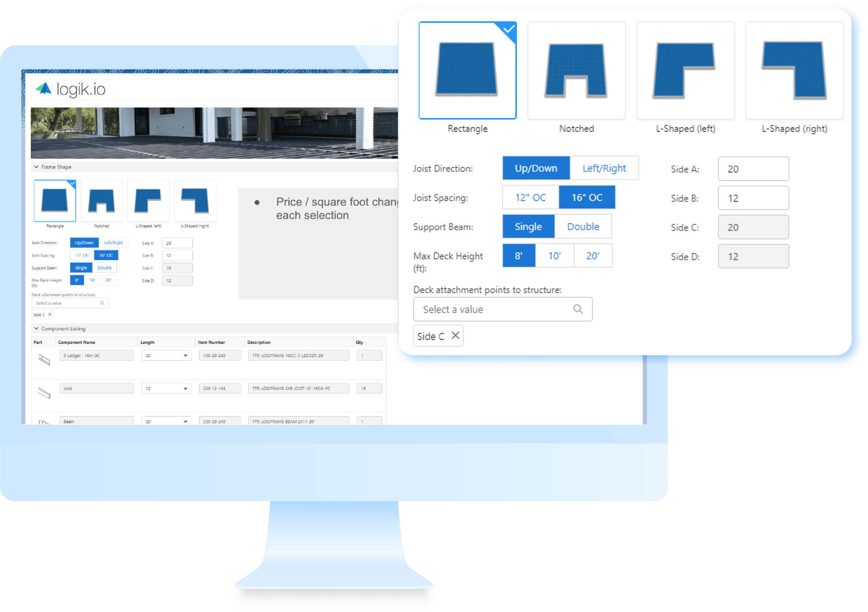
Task: Click small Up/Down button in monitor view
Action: (84, 243)
